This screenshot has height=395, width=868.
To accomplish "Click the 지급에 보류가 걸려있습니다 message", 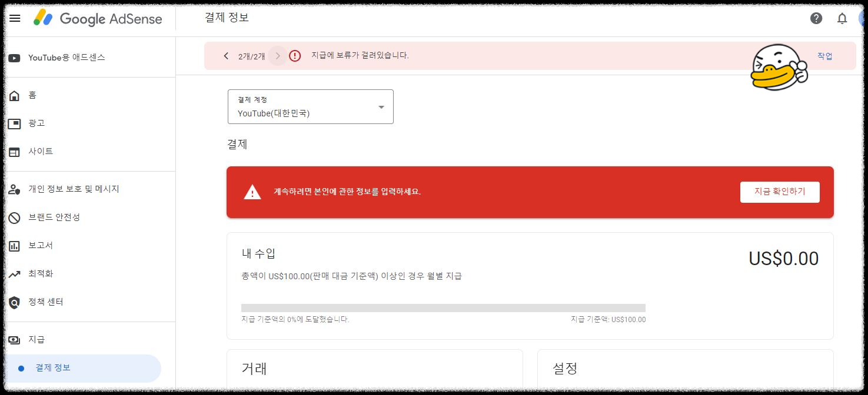I will pos(360,56).
